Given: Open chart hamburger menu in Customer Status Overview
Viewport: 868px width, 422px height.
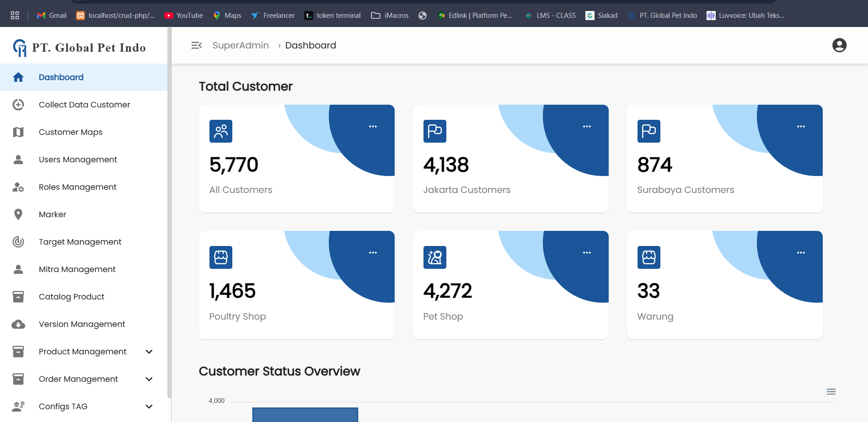Looking at the screenshot, I should (831, 391).
